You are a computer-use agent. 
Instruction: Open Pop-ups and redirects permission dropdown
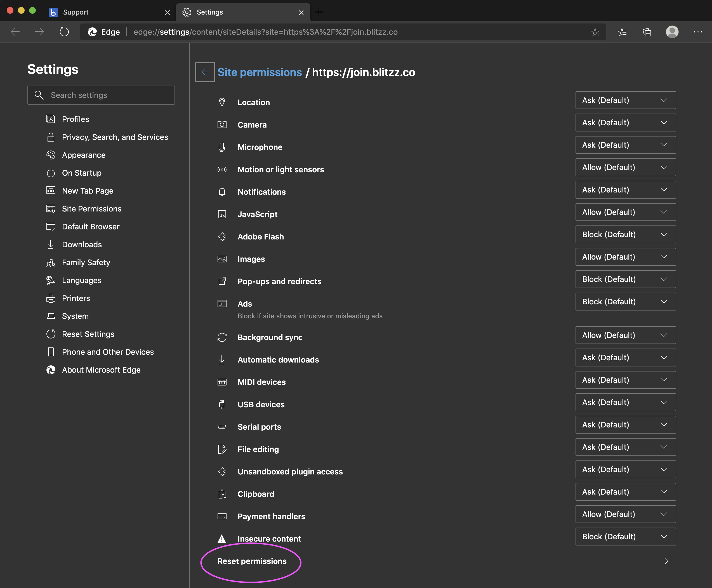click(625, 279)
